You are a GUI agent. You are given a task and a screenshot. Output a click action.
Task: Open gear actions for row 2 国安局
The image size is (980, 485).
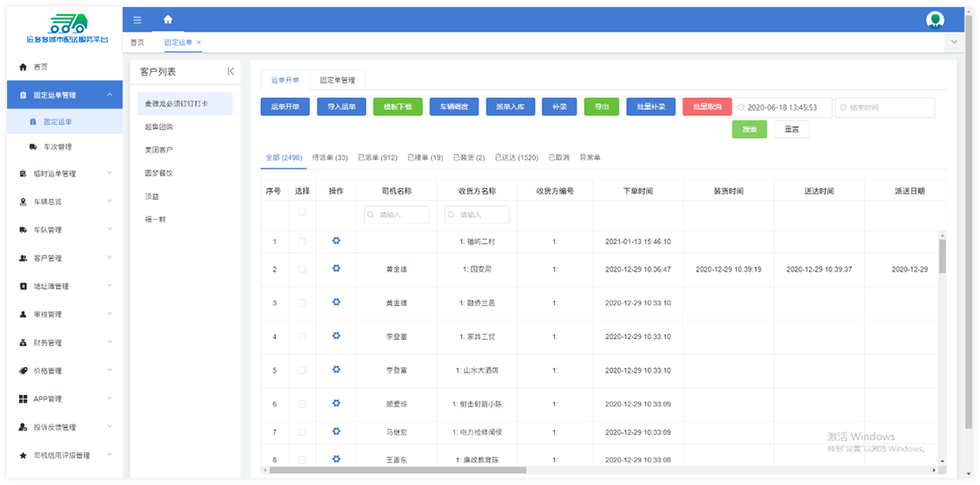pyautogui.click(x=336, y=268)
